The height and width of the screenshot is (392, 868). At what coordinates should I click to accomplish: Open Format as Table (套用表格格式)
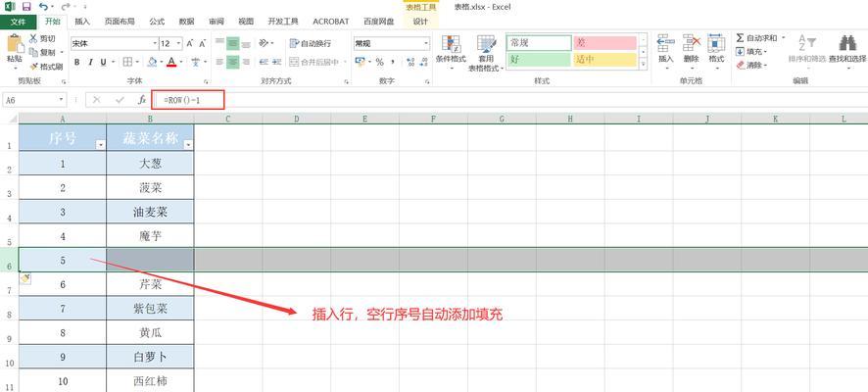tap(486, 53)
